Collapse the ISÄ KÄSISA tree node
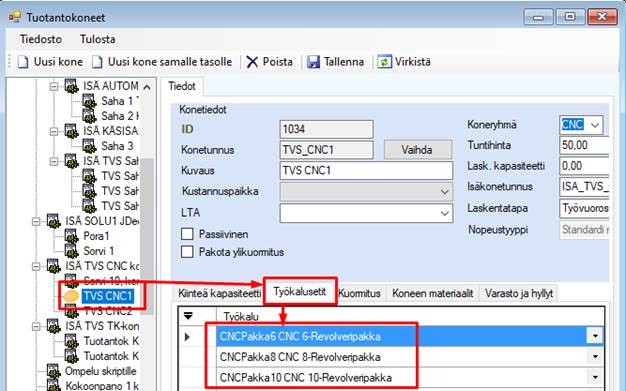 click(53, 131)
